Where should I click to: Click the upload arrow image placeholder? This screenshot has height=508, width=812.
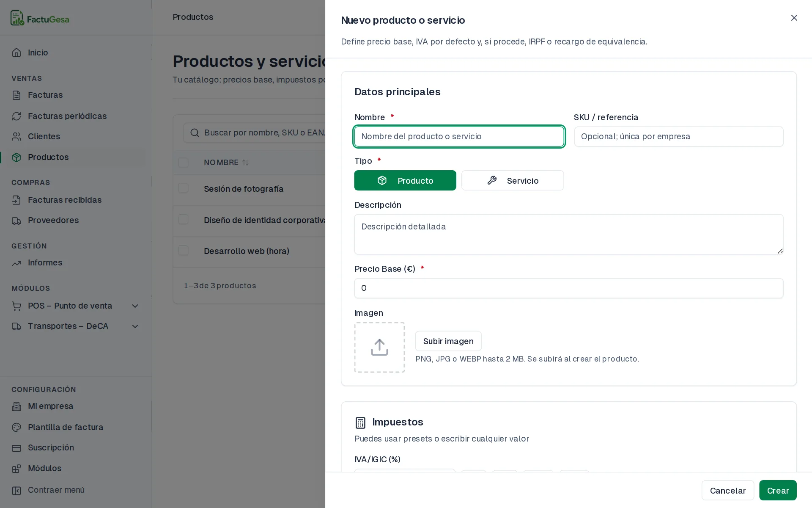[x=380, y=348]
